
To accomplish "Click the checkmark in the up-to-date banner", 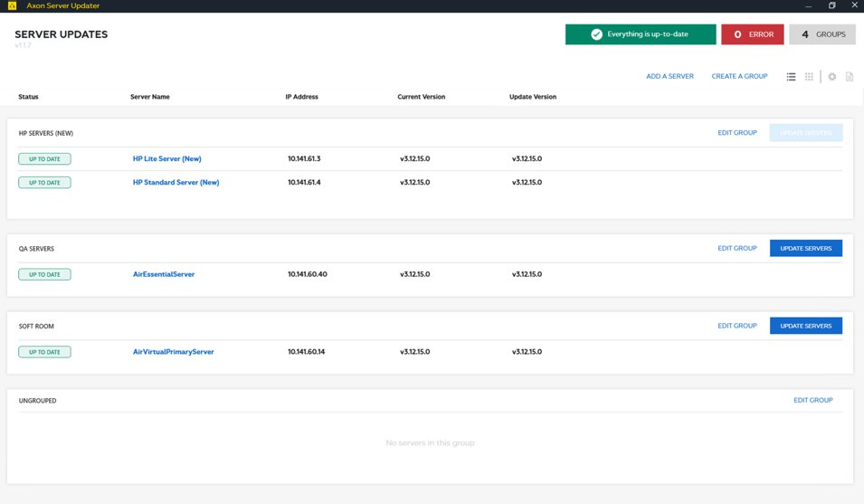I will pos(596,34).
